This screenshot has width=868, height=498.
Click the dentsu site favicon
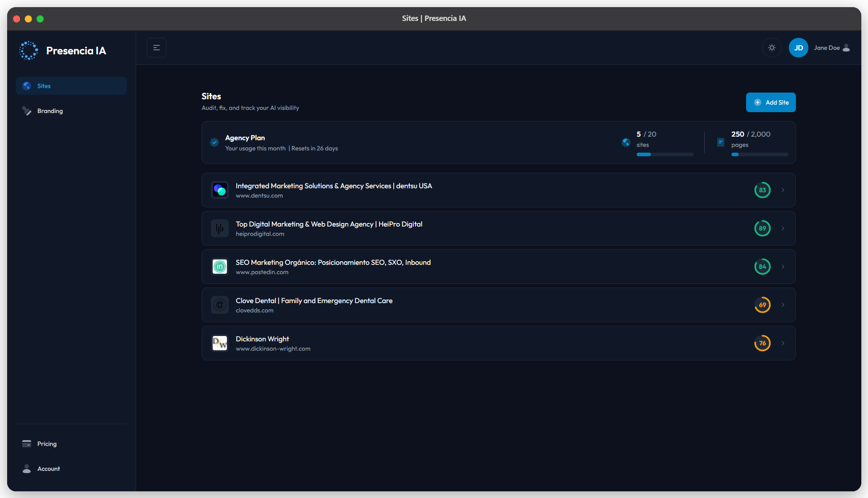click(220, 190)
